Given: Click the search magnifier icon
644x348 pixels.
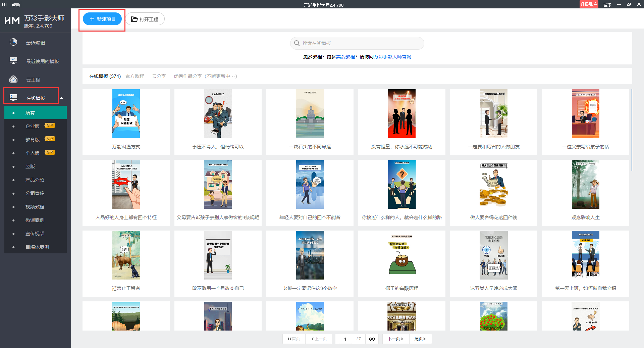Looking at the screenshot, I should pyautogui.click(x=297, y=43).
